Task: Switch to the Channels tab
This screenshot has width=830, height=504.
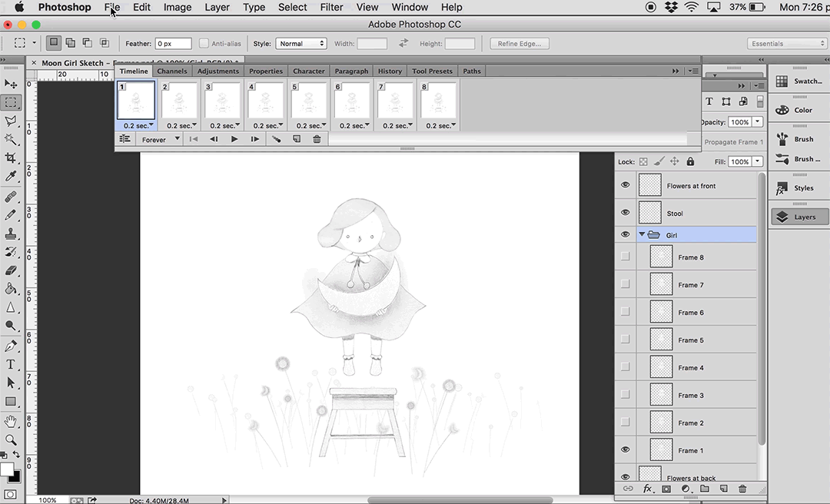Action: (172, 71)
